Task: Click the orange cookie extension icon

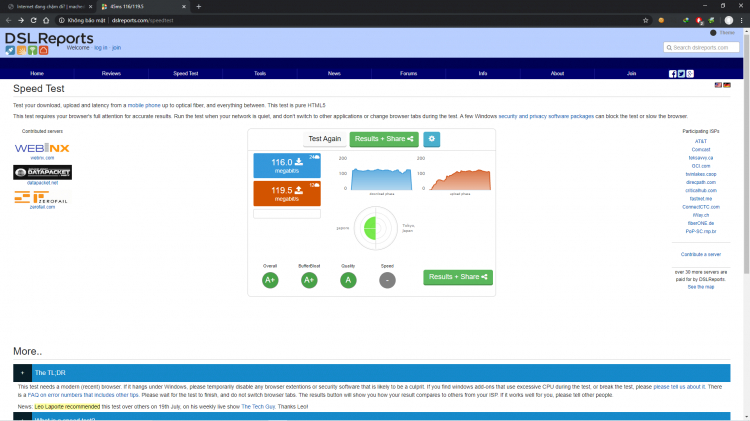Action: pyautogui.click(x=661, y=20)
